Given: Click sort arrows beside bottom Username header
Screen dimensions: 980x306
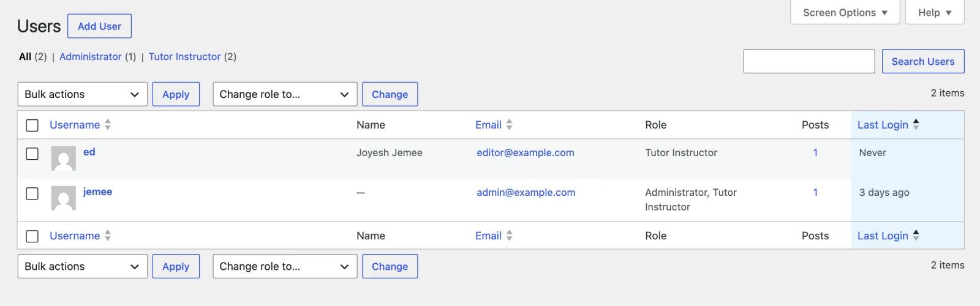Looking at the screenshot, I should point(108,236).
